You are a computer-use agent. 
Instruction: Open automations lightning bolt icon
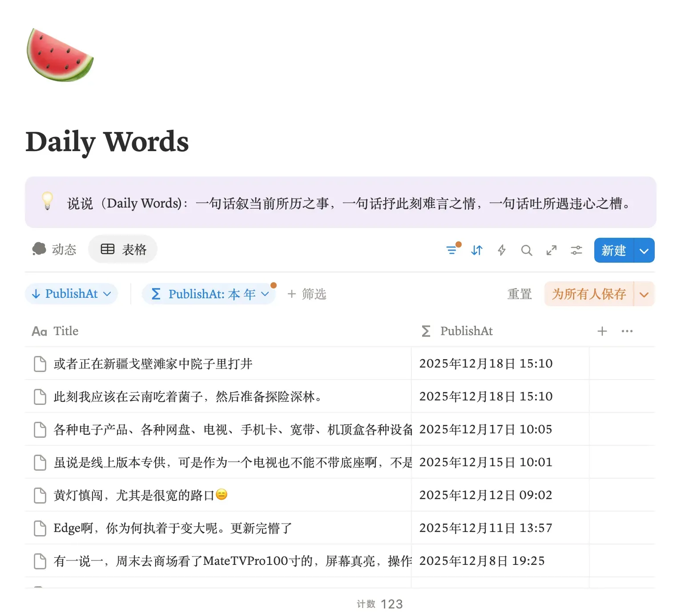coord(502,250)
